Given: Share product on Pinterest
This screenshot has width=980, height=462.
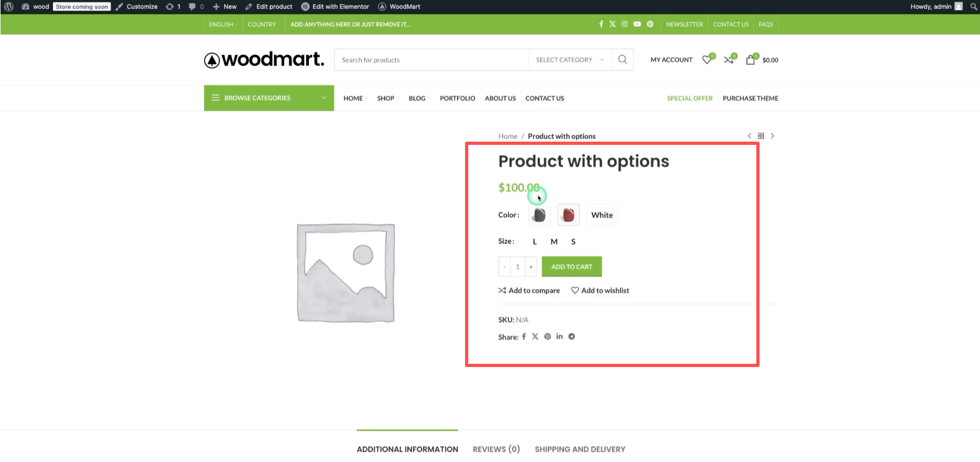Looking at the screenshot, I should [x=547, y=336].
